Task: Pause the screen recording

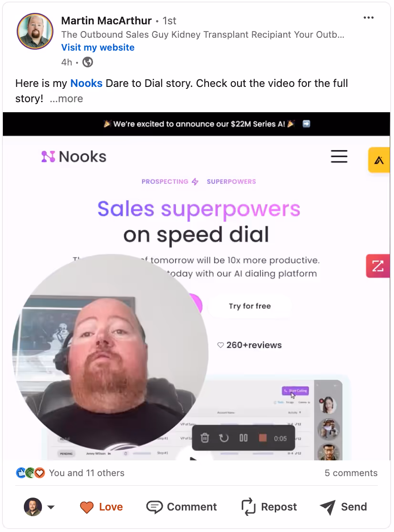Action: coord(243,438)
